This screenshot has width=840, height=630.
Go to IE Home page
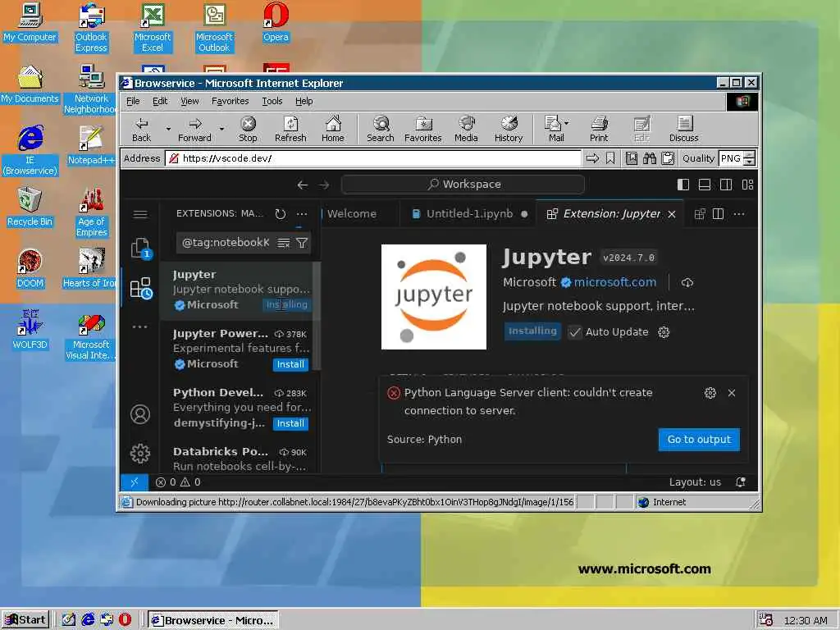click(x=333, y=130)
